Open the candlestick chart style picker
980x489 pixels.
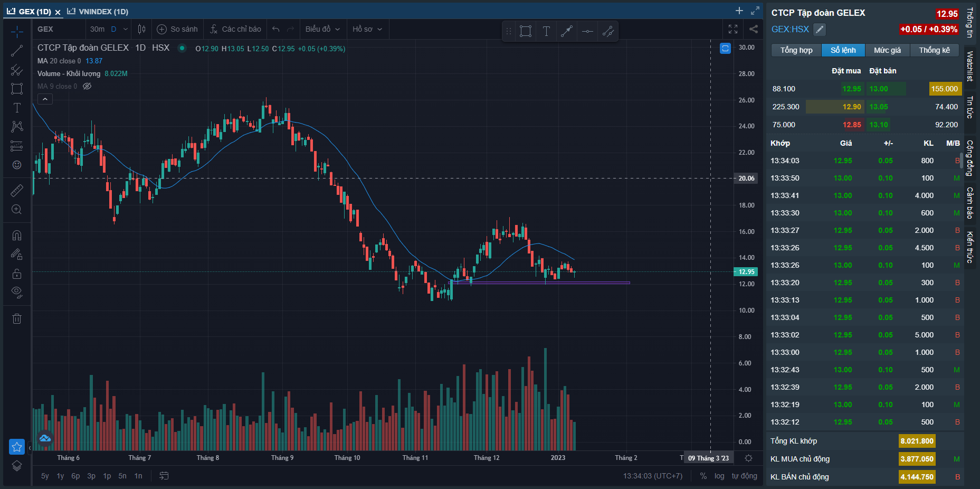coord(141,29)
